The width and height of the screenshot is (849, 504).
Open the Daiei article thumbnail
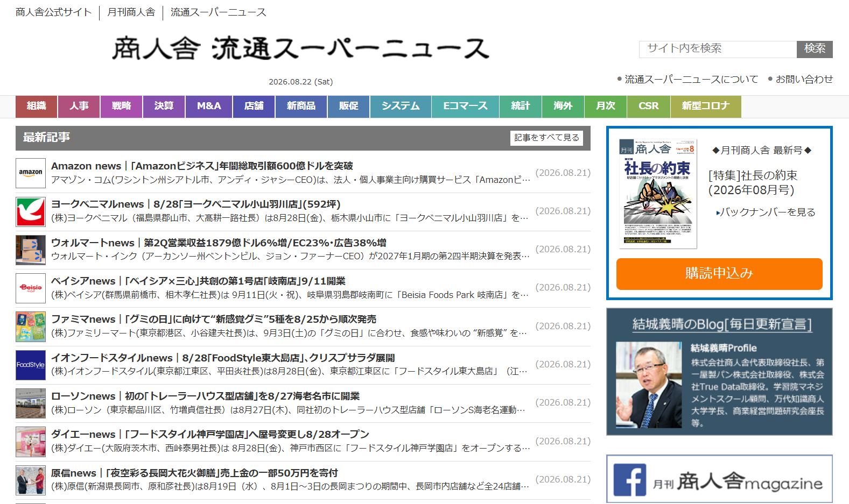pyautogui.click(x=31, y=442)
